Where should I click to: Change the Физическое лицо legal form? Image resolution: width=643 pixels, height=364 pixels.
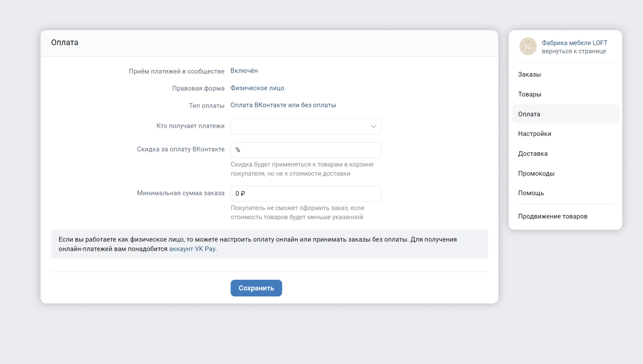point(257,88)
